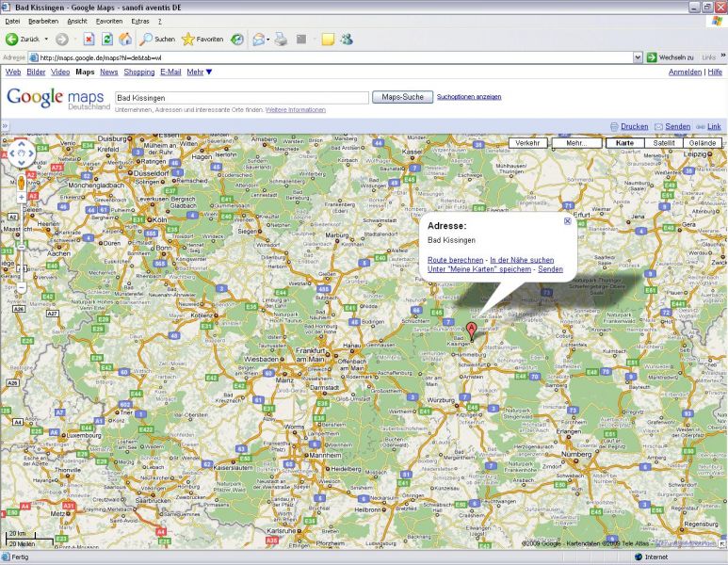Open News in Google navigation
The image size is (728, 565).
point(108,72)
